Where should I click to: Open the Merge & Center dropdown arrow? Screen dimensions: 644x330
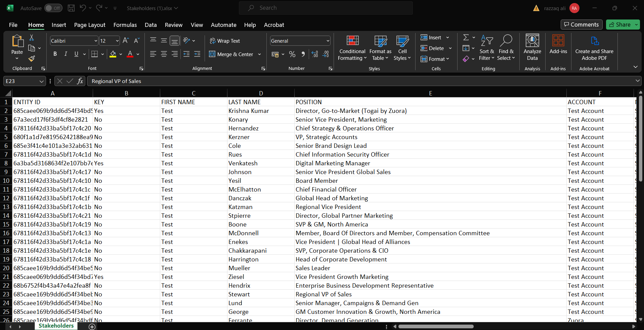point(259,54)
